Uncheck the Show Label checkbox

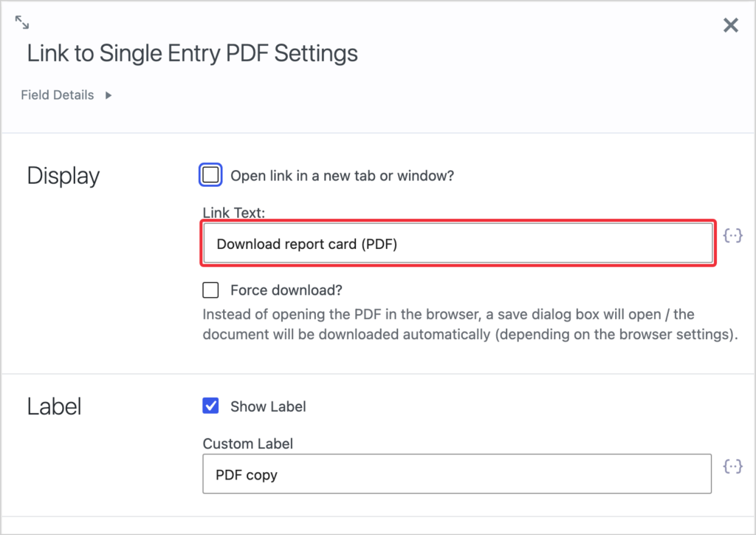[210, 406]
